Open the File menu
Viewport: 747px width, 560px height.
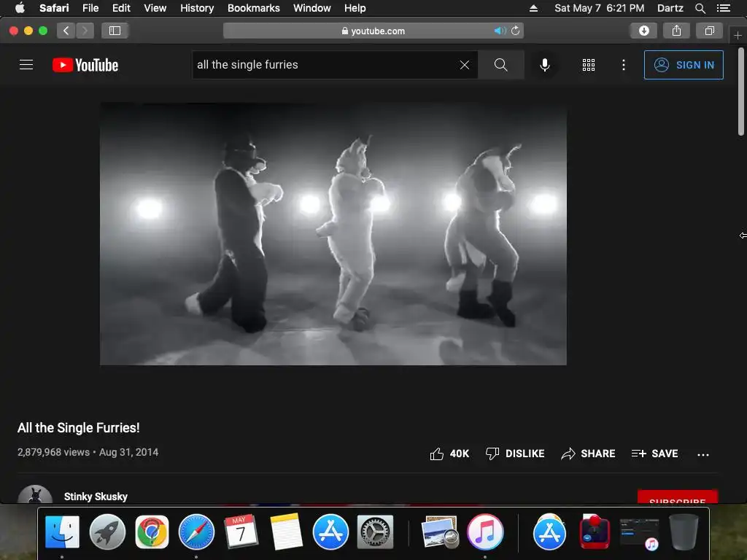[x=90, y=8]
